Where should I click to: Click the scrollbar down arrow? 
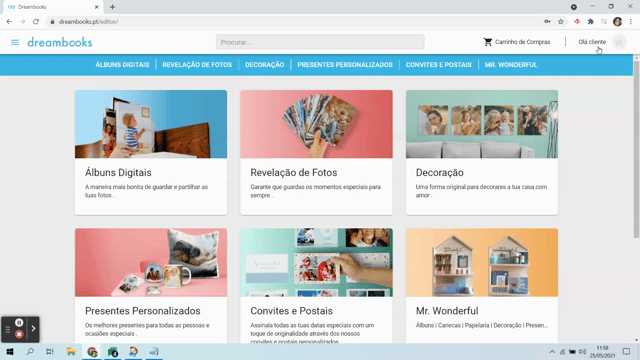pyautogui.click(x=636, y=340)
